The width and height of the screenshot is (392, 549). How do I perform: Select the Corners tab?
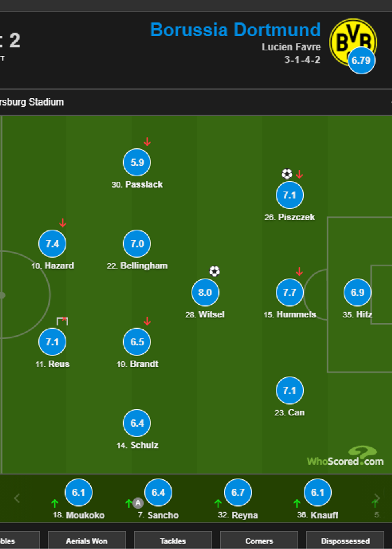(259, 541)
